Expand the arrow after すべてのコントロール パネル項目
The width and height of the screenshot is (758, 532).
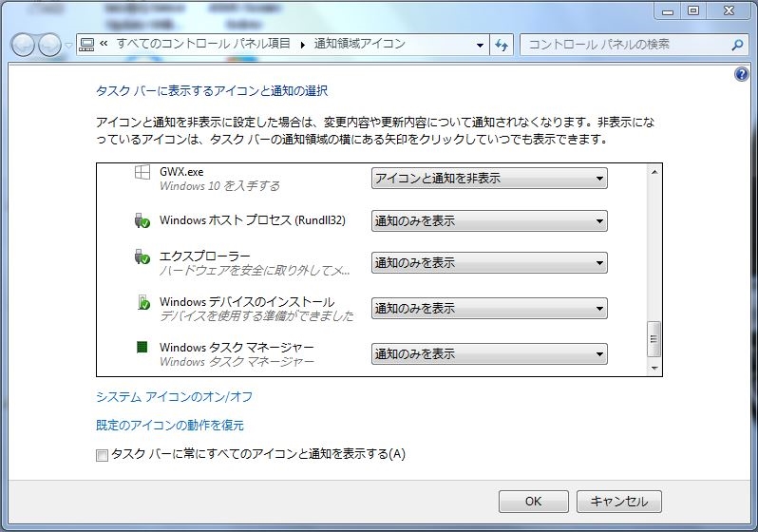coord(303,45)
